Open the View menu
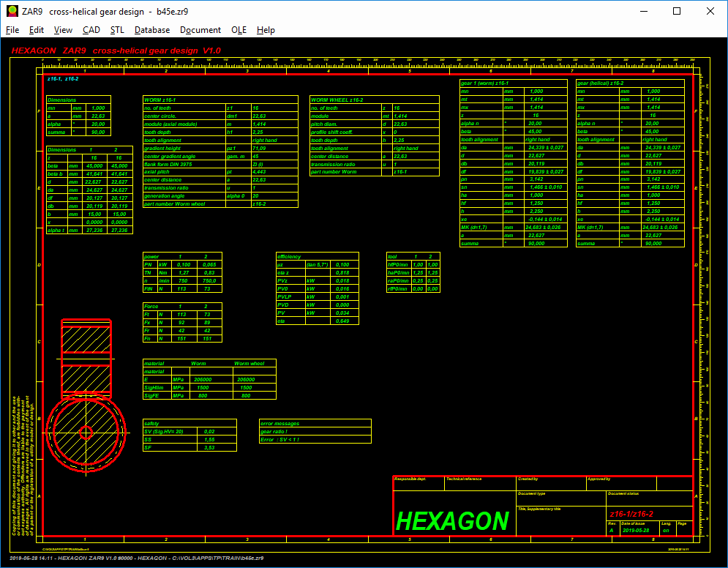728x568 pixels. coord(63,30)
